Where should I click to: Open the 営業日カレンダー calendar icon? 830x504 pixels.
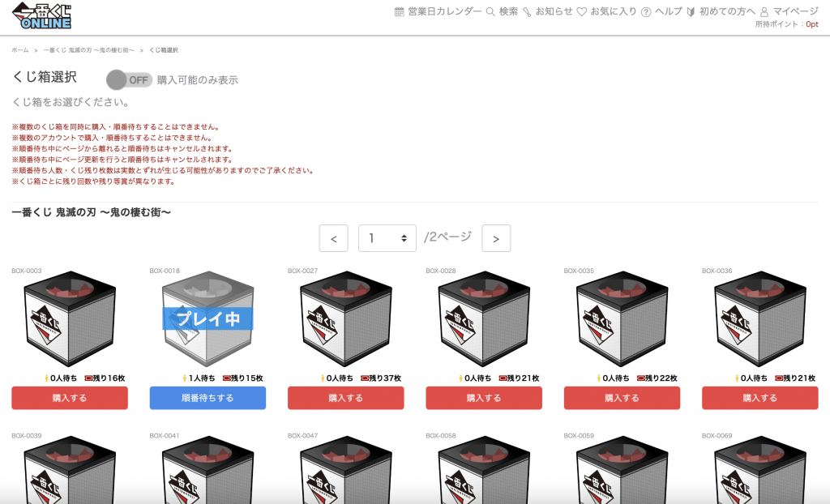point(400,11)
